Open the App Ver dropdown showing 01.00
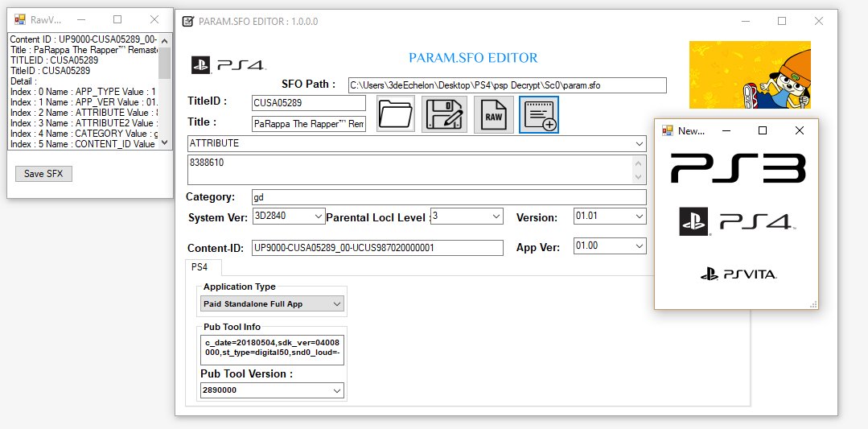Image resolution: width=868 pixels, height=429 pixels. [640, 245]
